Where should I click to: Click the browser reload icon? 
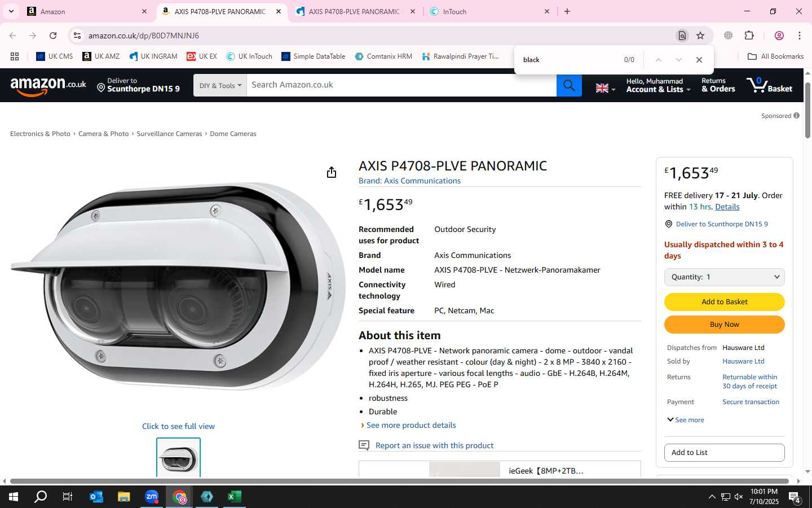click(53, 36)
